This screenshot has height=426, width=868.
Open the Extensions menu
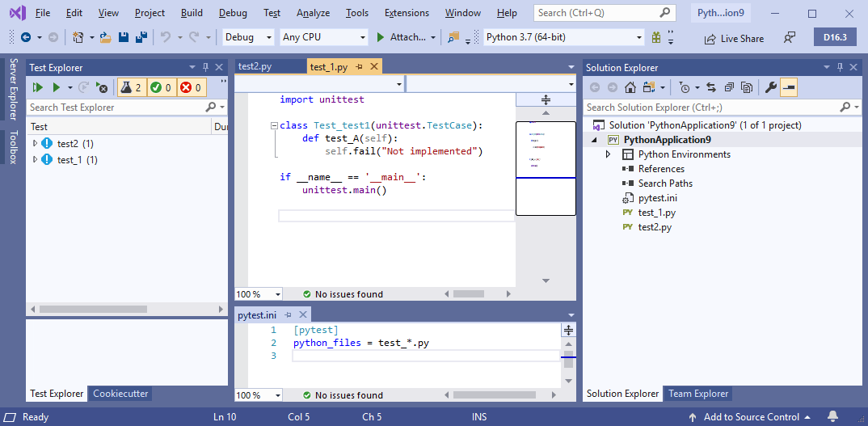pyautogui.click(x=407, y=13)
